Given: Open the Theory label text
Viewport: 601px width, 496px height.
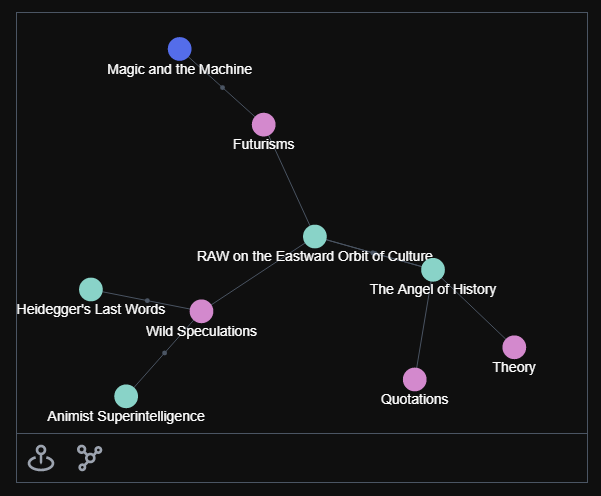Looking at the screenshot, I should 514,367.
